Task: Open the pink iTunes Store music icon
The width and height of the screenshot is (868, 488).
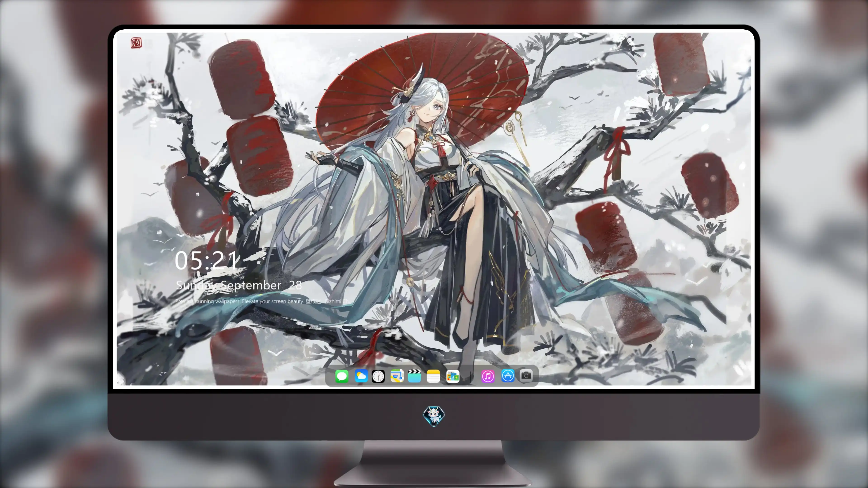Action: pyautogui.click(x=488, y=376)
